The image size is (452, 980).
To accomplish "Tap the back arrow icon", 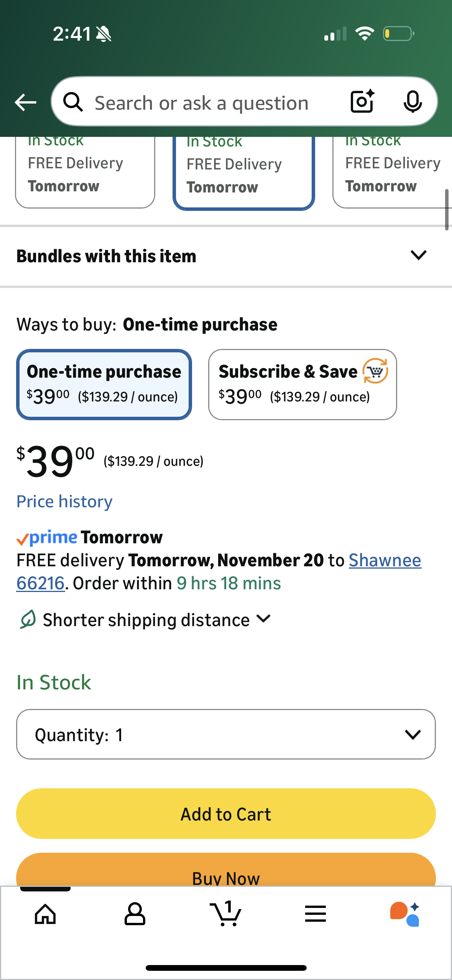I will tap(25, 102).
